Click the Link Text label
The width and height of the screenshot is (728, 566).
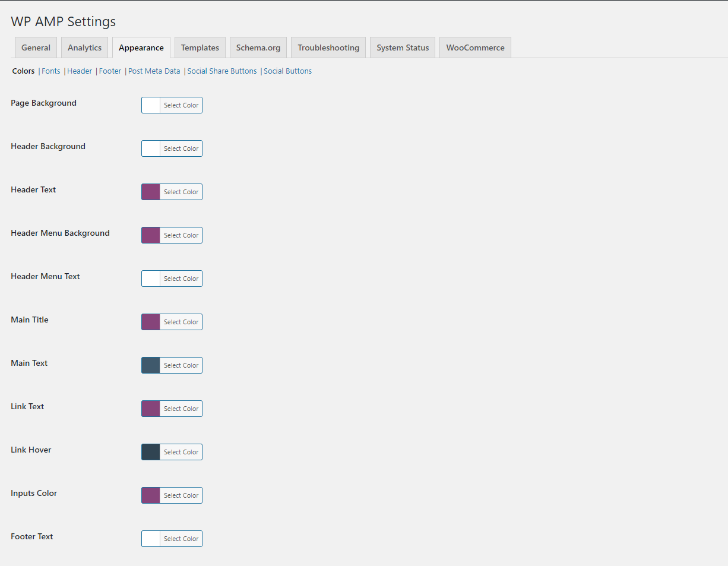point(27,406)
